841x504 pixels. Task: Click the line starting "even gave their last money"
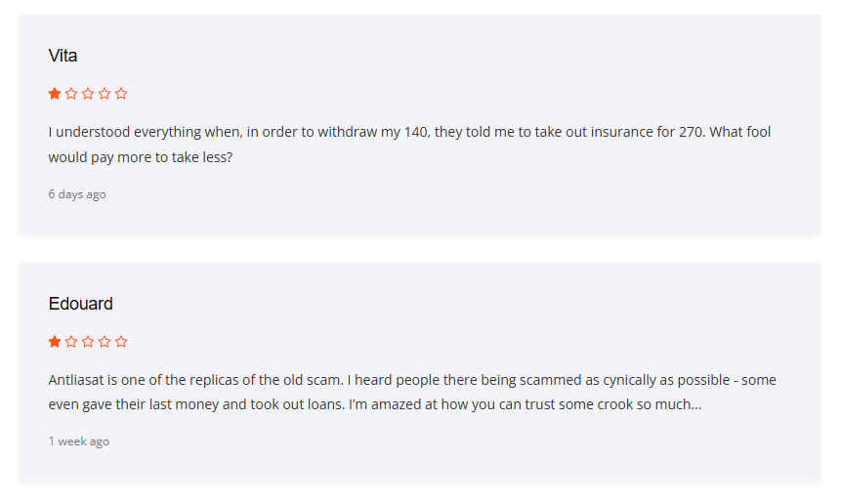pos(374,404)
